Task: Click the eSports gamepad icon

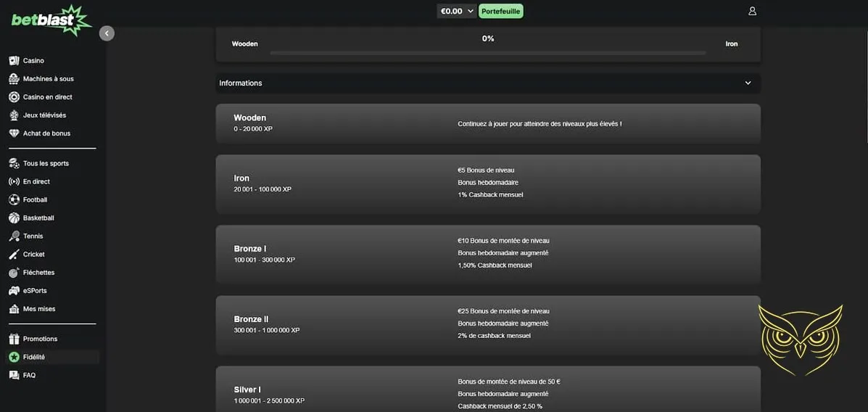Action: pos(14,291)
